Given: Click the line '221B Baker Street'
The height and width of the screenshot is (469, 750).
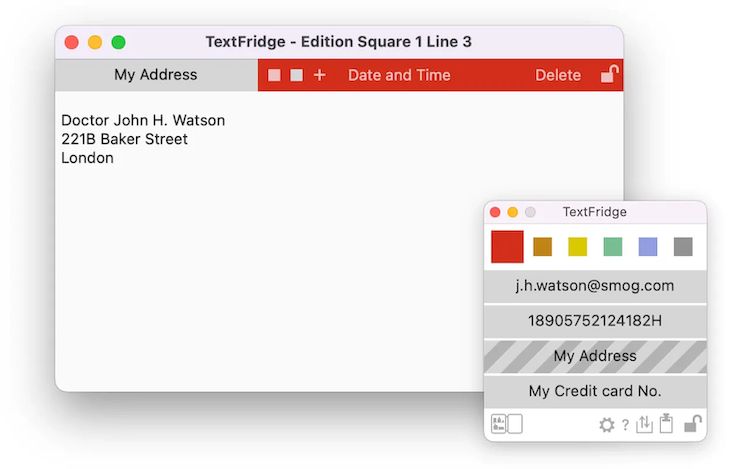Looking at the screenshot, I should coord(124,139).
